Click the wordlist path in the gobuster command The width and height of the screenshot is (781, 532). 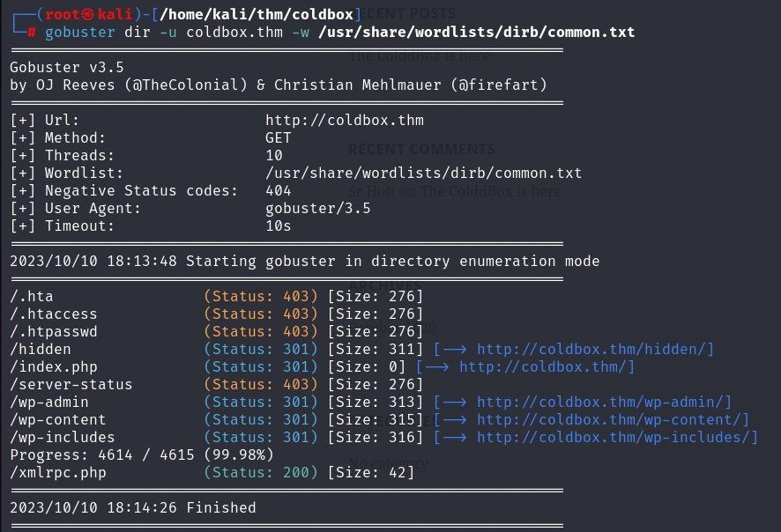pyautogui.click(x=476, y=33)
